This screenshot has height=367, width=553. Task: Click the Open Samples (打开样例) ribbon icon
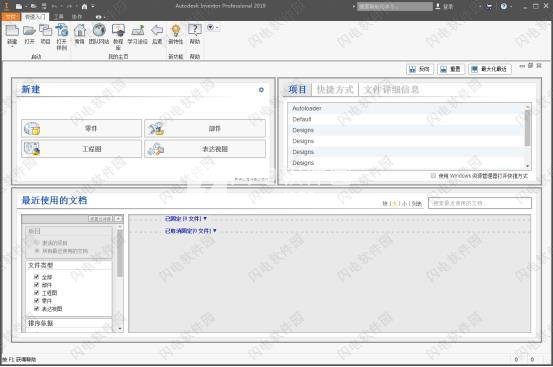coord(62,30)
